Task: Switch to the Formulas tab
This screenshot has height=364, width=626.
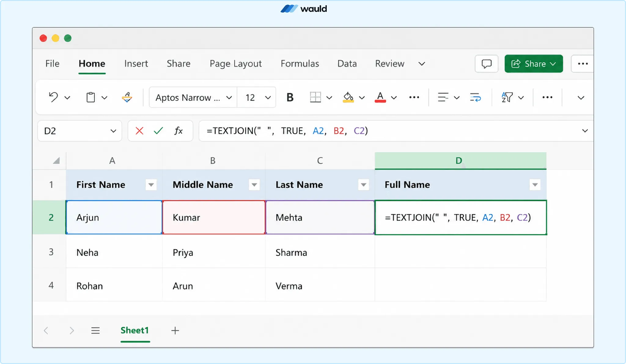Action: [x=300, y=64]
